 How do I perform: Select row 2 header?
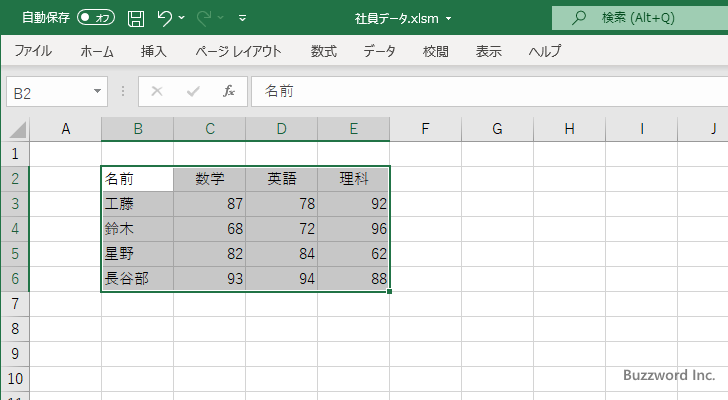[15, 179]
